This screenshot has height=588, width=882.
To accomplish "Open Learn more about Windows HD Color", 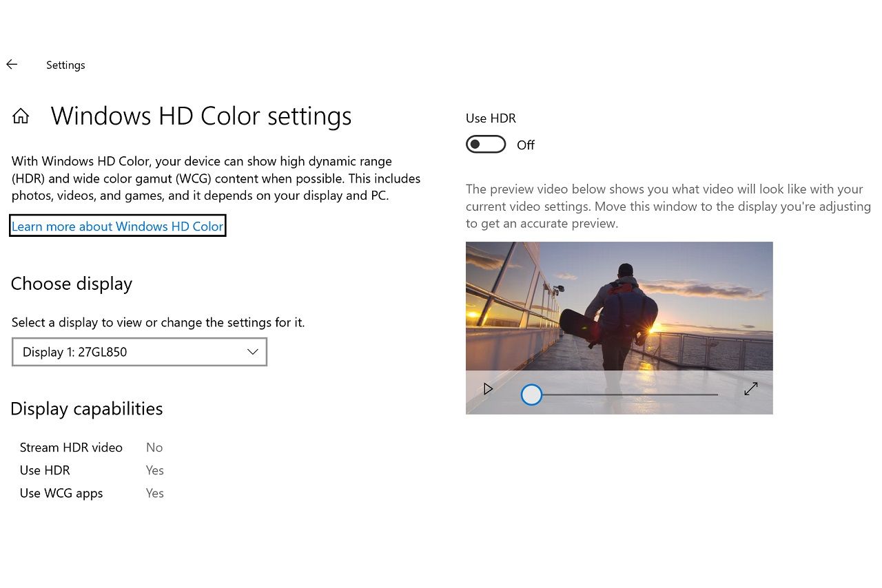I will [117, 226].
